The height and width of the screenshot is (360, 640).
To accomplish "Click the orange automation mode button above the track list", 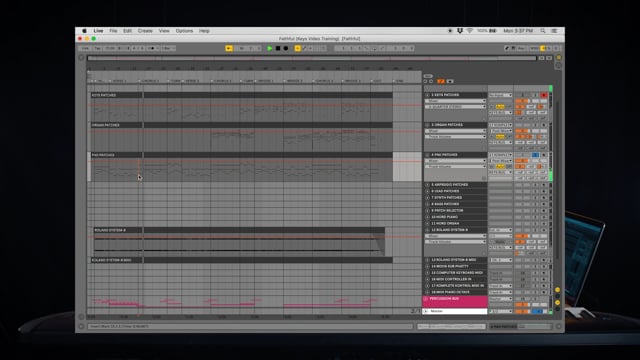I will 441,81.
